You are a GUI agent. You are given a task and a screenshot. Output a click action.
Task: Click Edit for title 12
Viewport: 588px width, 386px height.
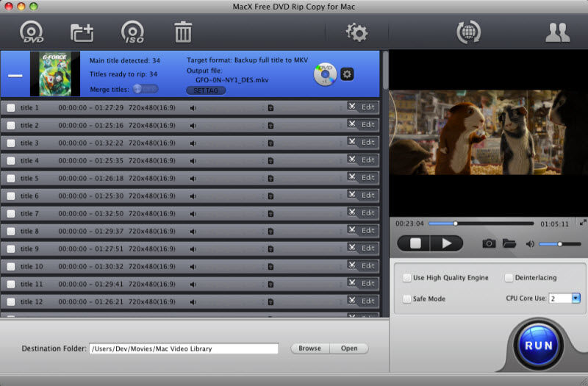click(368, 301)
